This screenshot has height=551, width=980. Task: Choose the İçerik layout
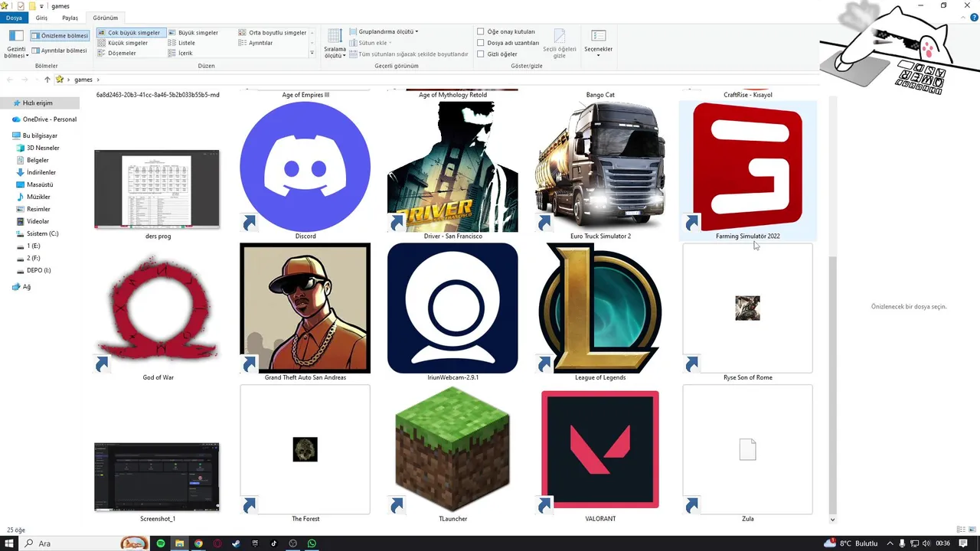[x=181, y=53]
